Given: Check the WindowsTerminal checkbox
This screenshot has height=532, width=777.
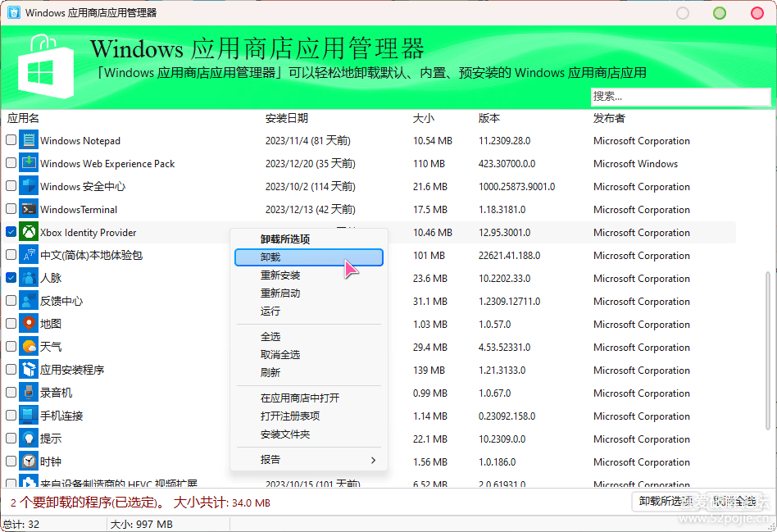Looking at the screenshot, I should tap(11, 209).
